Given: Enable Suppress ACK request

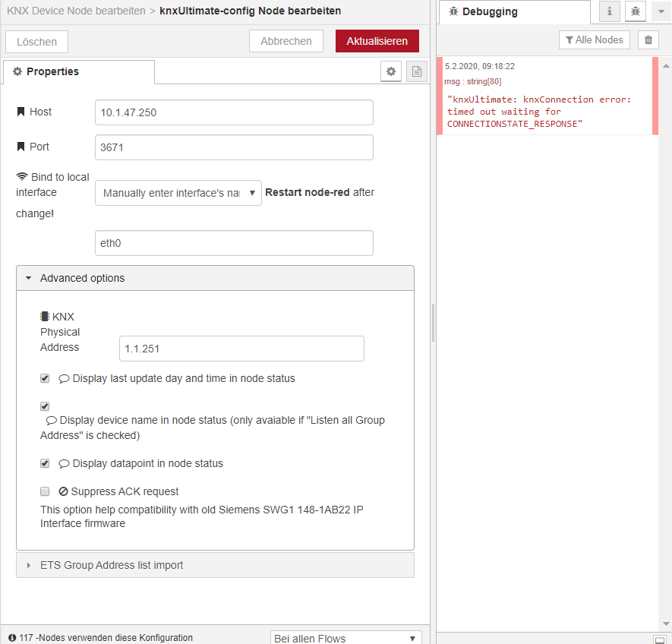Looking at the screenshot, I should [x=44, y=491].
